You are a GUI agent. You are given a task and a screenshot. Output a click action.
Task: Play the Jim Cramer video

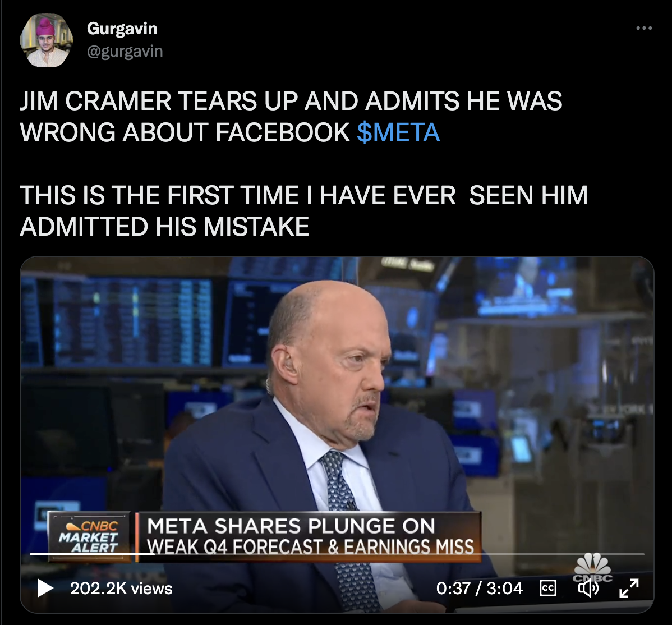coord(45,588)
